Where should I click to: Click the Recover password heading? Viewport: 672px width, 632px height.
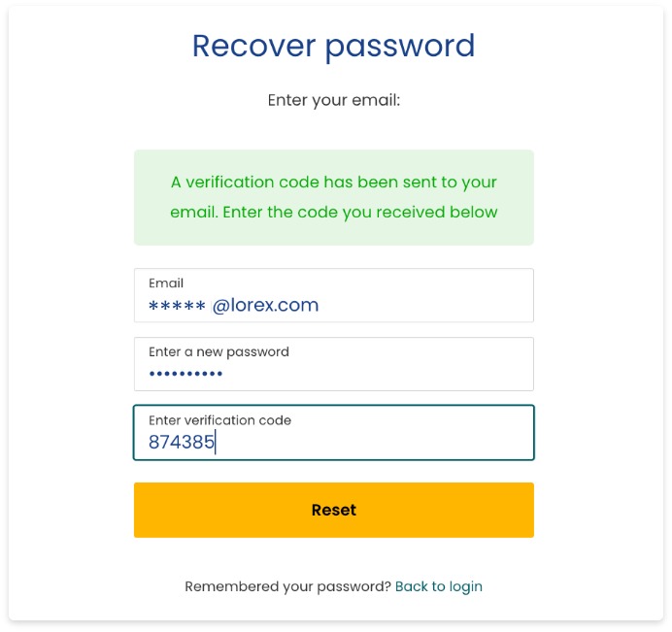tap(333, 46)
